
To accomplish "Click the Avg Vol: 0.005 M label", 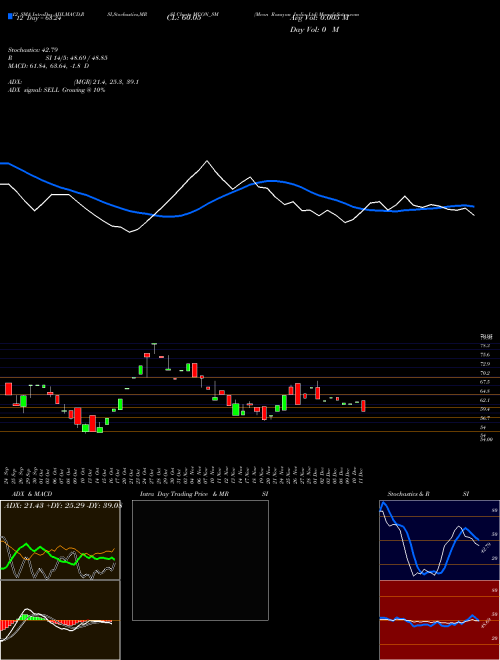I will (319, 19).
